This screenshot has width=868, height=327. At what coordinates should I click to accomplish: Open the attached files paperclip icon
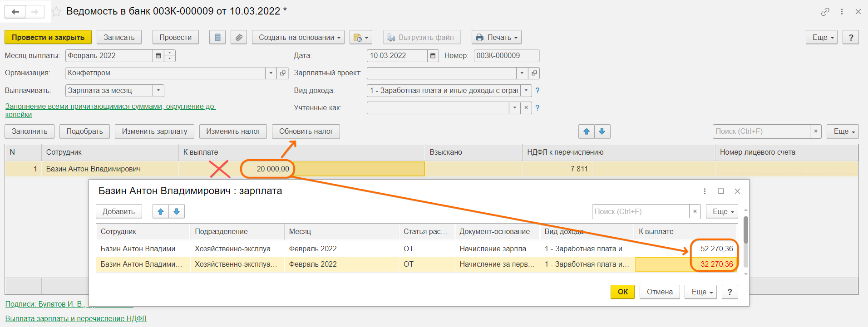coord(239,37)
